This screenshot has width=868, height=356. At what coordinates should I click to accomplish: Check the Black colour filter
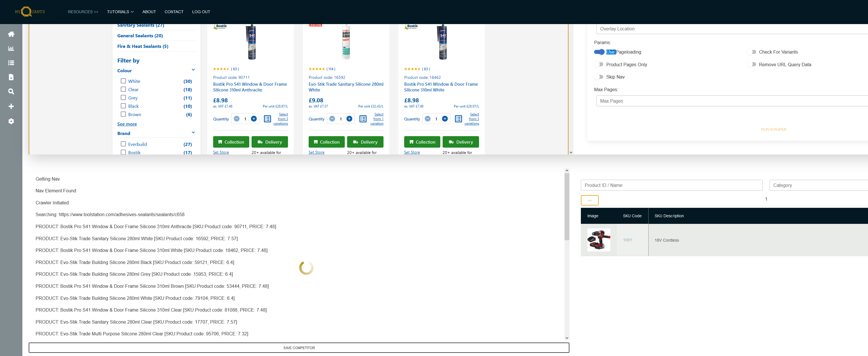(123, 106)
